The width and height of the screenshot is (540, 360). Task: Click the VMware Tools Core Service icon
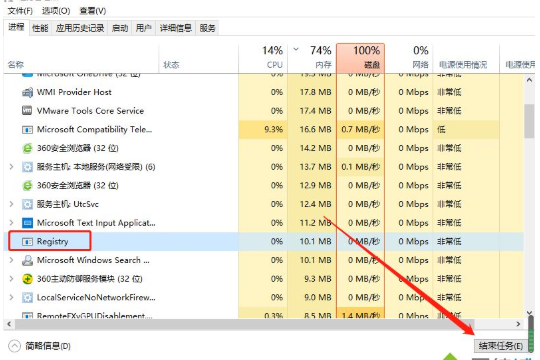click(x=27, y=111)
